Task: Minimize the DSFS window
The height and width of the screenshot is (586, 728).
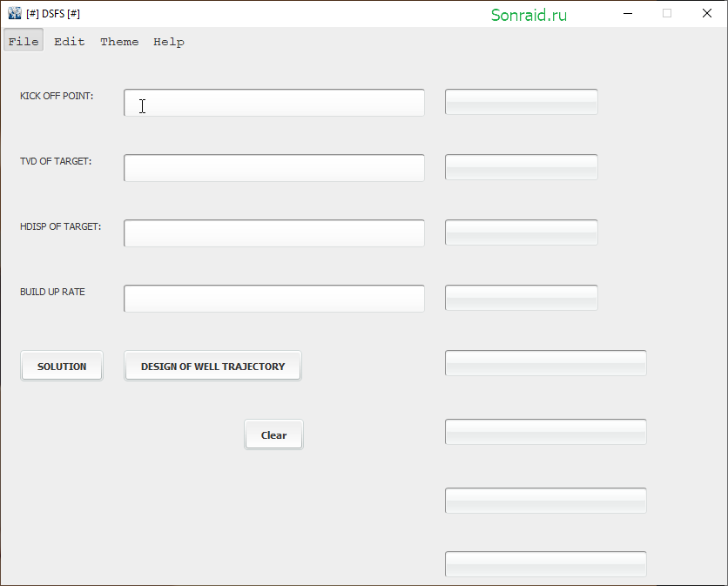Action: click(628, 13)
